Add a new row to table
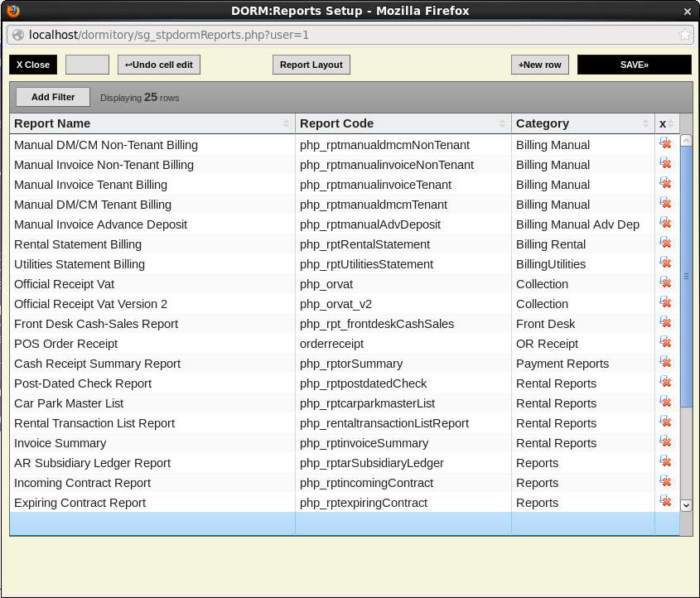This screenshot has width=700, height=598. pyautogui.click(x=539, y=65)
